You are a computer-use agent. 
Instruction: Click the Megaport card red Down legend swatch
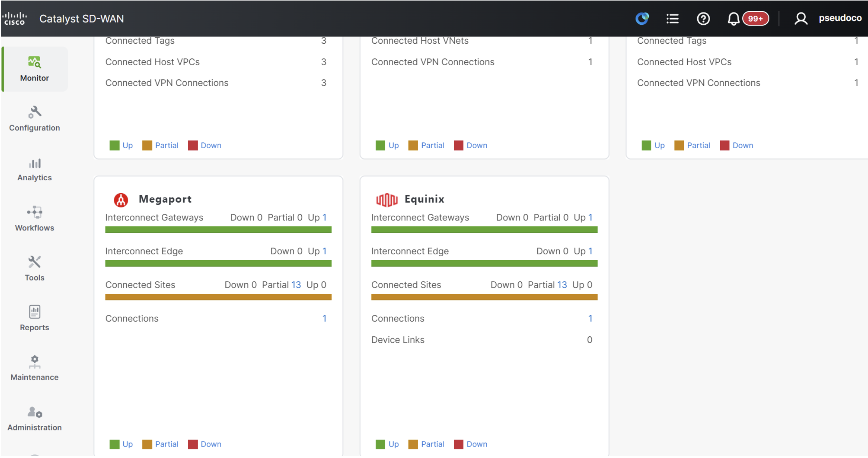(192, 444)
